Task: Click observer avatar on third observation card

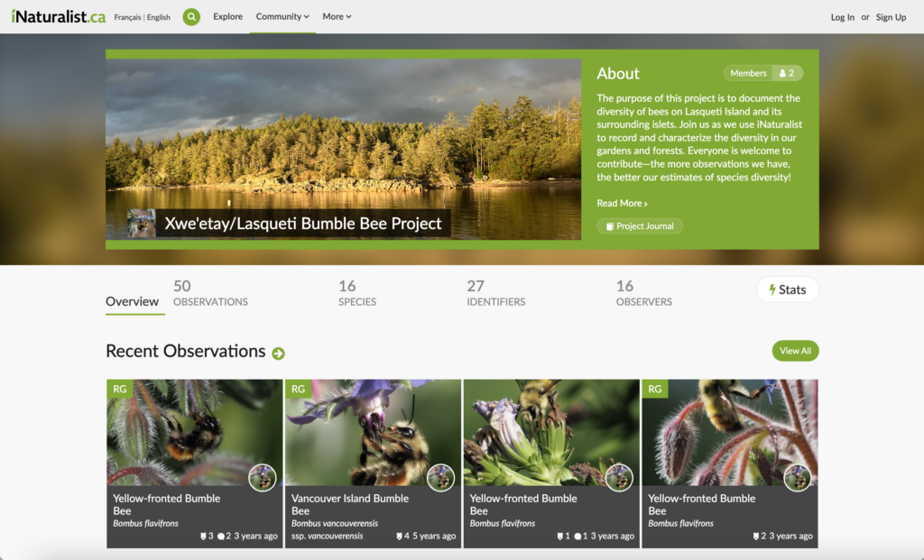Action: click(x=619, y=477)
